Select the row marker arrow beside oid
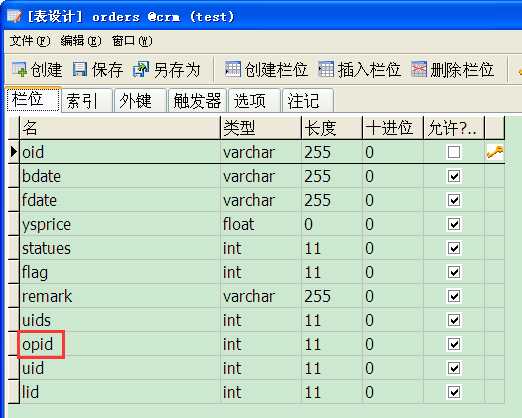 click(x=14, y=152)
